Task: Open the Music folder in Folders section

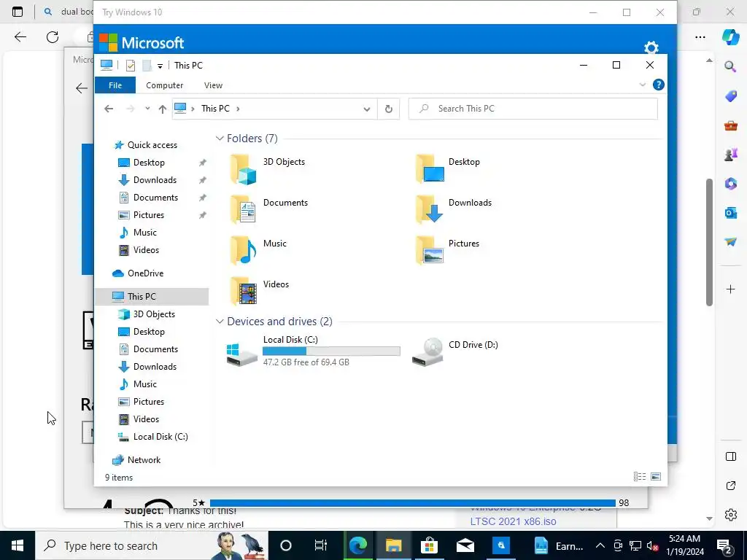Action: (244, 251)
